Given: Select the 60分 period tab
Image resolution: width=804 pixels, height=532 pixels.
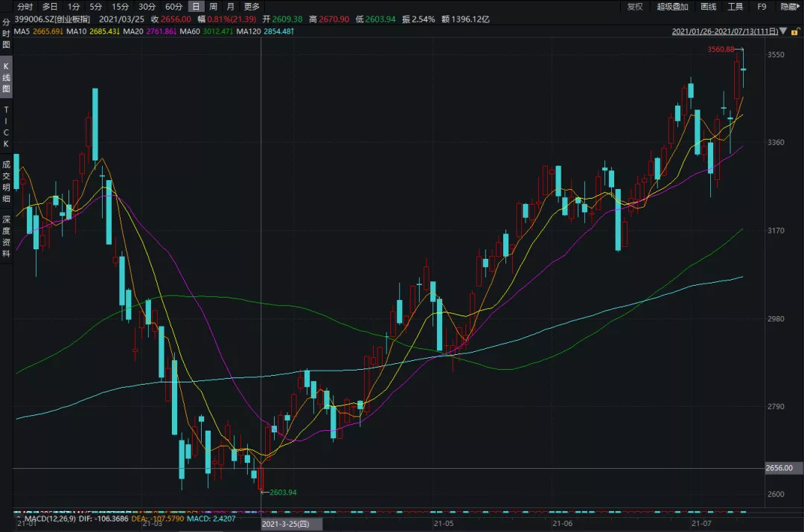Looking at the screenshot, I should (173, 7).
